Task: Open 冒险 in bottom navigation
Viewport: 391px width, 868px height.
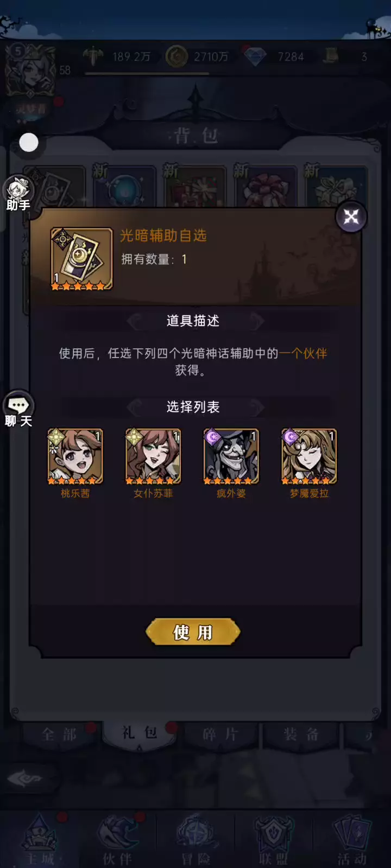Action: (195, 839)
